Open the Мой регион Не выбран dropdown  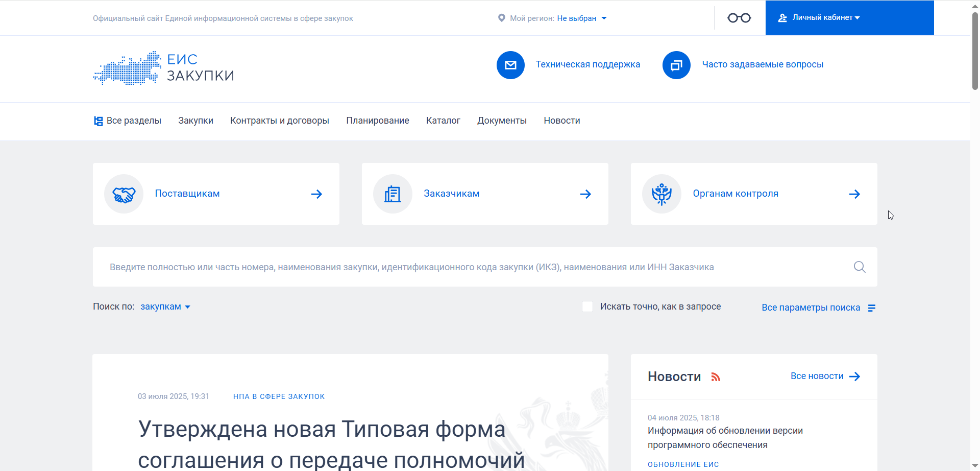(582, 18)
